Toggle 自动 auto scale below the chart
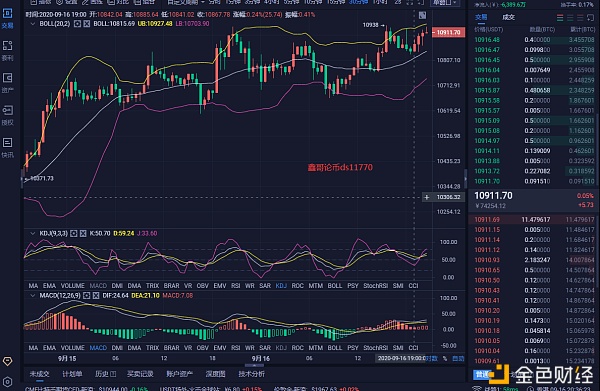The width and height of the screenshot is (600, 391). click(458, 358)
